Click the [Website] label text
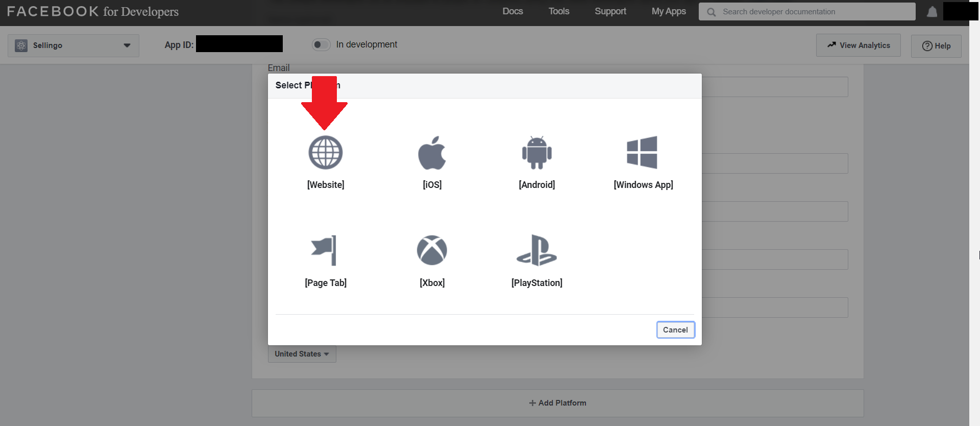Viewport: 980px width, 426px height. (326, 185)
